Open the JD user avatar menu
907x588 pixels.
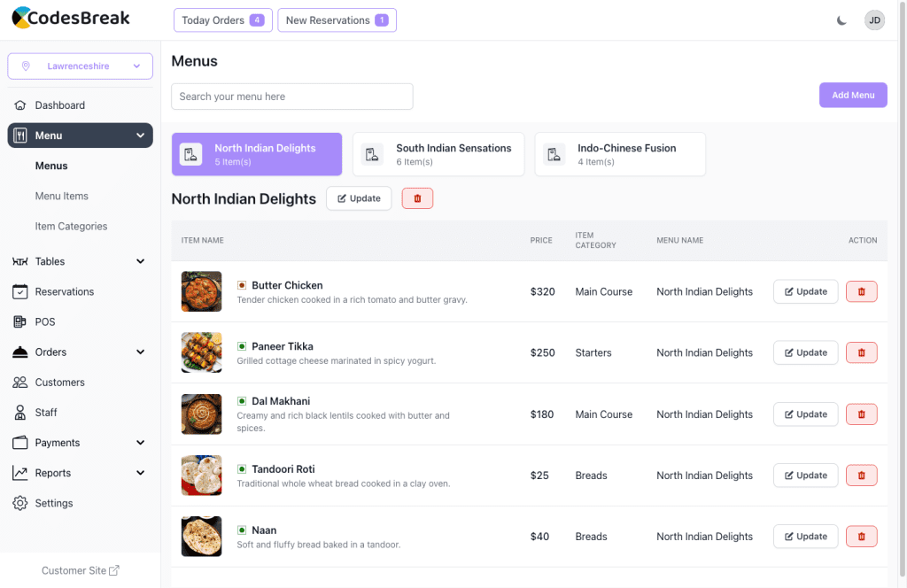(874, 20)
